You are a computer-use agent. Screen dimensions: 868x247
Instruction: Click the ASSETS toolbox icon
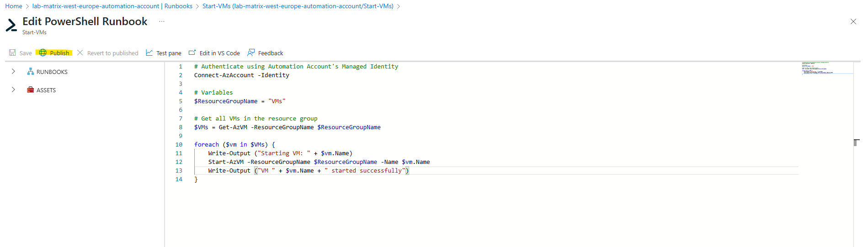[31, 90]
